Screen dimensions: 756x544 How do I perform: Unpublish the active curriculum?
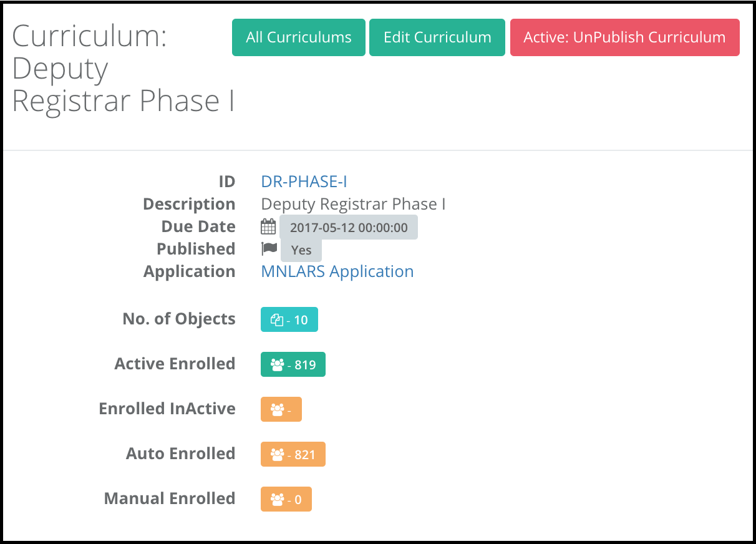pyautogui.click(x=625, y=37)
